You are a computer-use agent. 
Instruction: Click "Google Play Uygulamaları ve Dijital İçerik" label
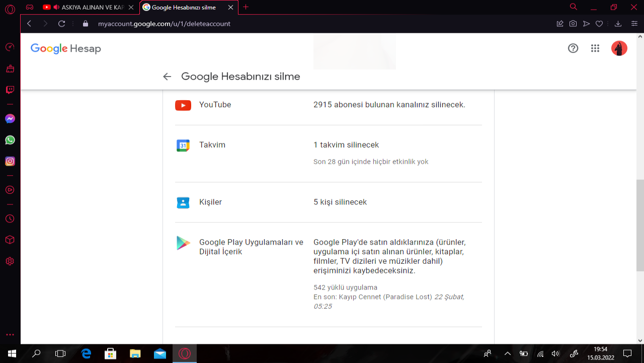point(251,247)
